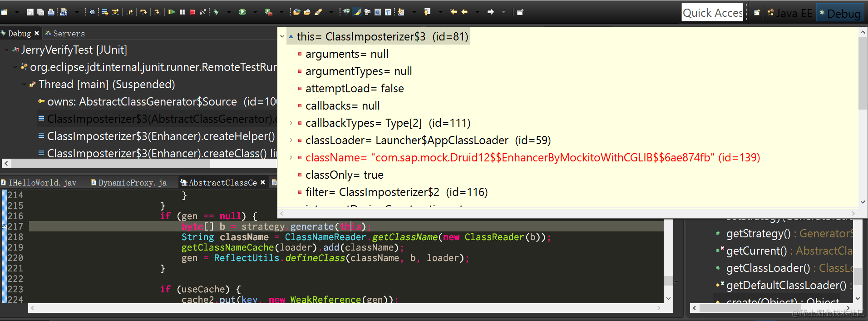The width and height of the screenshot is (868, 321).
Task: Click the Open Task folder icon
Action: click(x=307, y=12)
